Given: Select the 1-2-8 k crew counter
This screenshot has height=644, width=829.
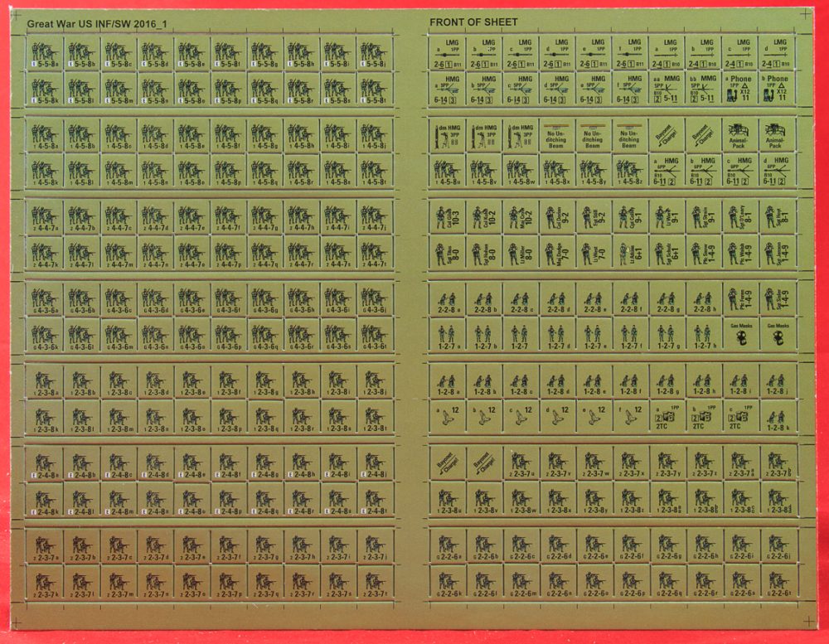Looking at the screenshot, I should pos(777,416).
